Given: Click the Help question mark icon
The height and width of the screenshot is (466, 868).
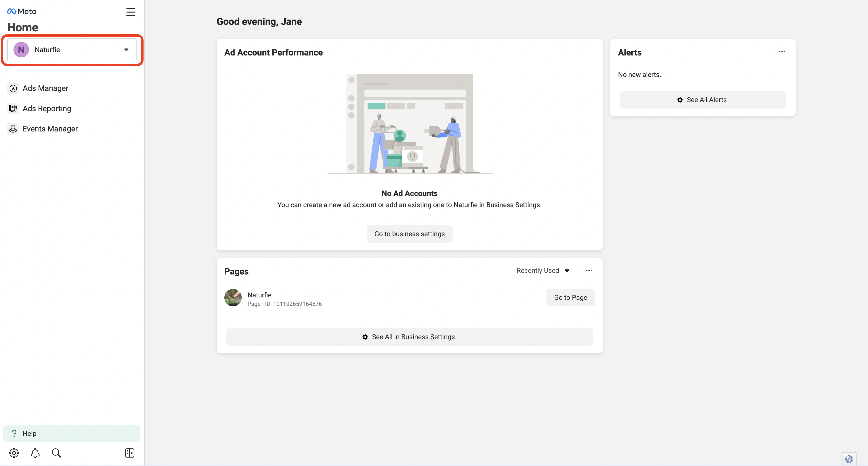Looking at the screenshot, I should pyautogui.click(x=14, y=434).
